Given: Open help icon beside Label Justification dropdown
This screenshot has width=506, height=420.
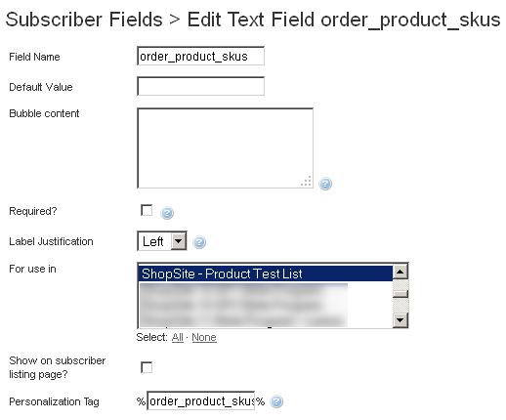Looking at the screenshot, I should (x=199, y=242).
